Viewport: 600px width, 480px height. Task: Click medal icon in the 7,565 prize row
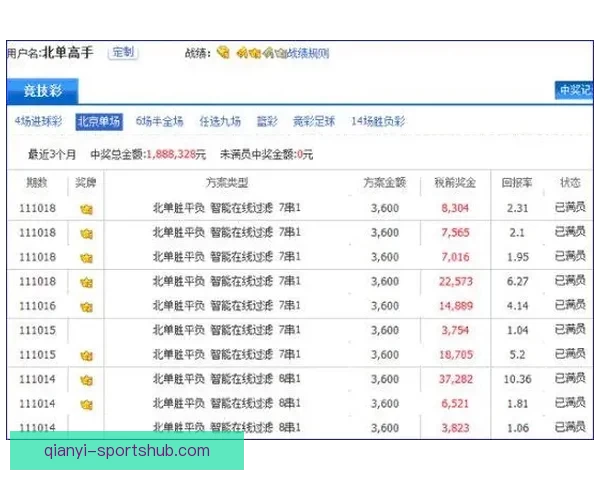coord(86,234)
